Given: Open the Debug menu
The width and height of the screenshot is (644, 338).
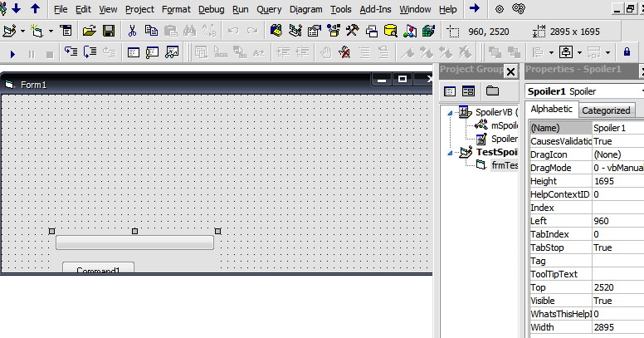Looking at the screenshot, I should click(x=212, y=9).
